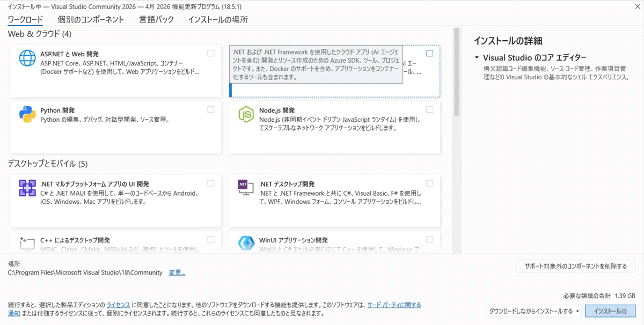This screenshot has width=644, height=325.
Task: Select the Node.js 開発 workload checkbox
Action: (x=430, y=109)
